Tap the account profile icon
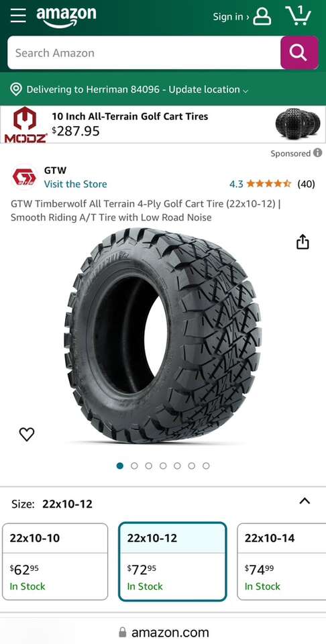Image resolution: width=326 pixels, height=644 pixels. pyautogui.click(x=262, y=17)
